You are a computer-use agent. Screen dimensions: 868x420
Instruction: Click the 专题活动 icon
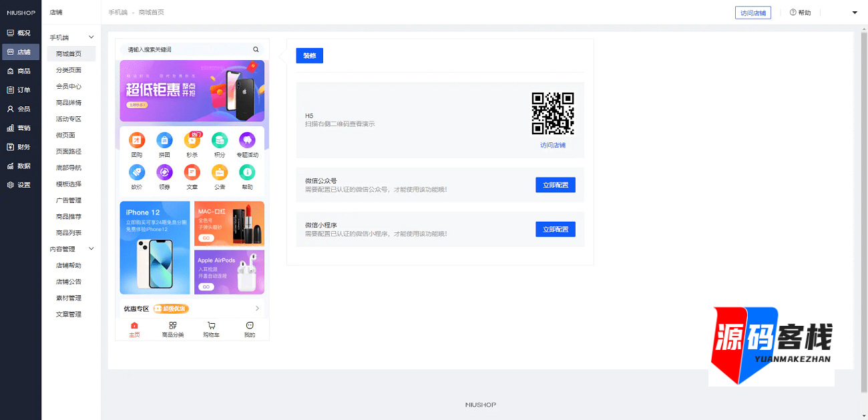[x=247, y=140]
